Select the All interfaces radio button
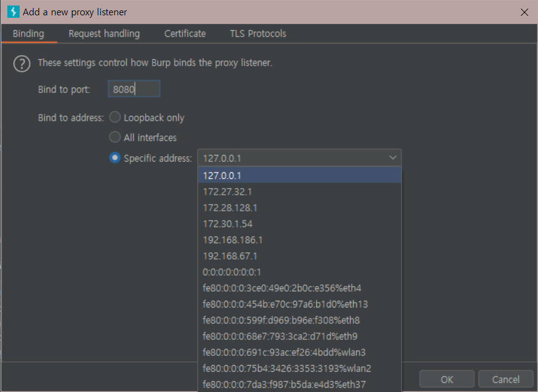Image resolution: width=538 pixels, height=392 pixels. pyautogui.click(x=115, y=137)
